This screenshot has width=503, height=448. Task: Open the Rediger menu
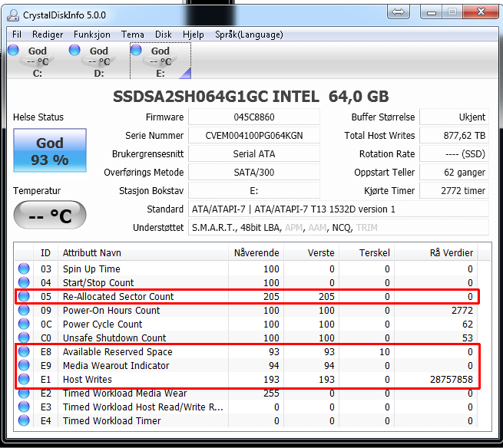(48, 35)
